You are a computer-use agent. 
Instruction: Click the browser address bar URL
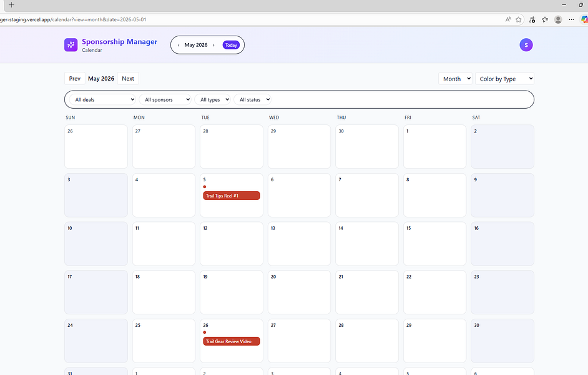pos(73,19)
